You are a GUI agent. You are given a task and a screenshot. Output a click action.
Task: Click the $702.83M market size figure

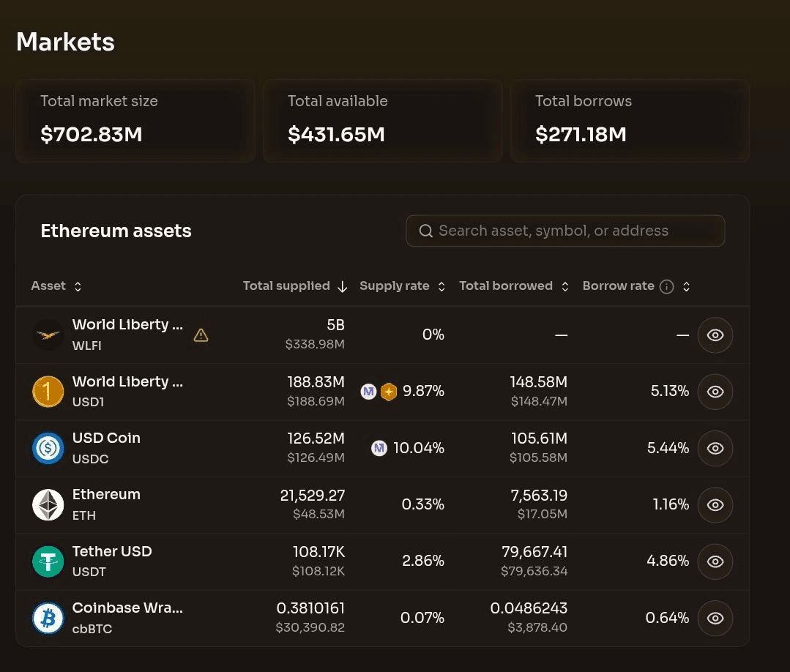(92, 135)
